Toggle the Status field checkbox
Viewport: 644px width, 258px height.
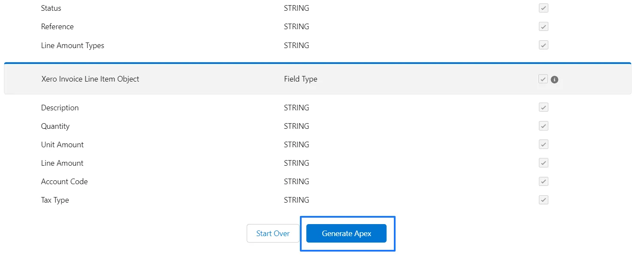544,8
